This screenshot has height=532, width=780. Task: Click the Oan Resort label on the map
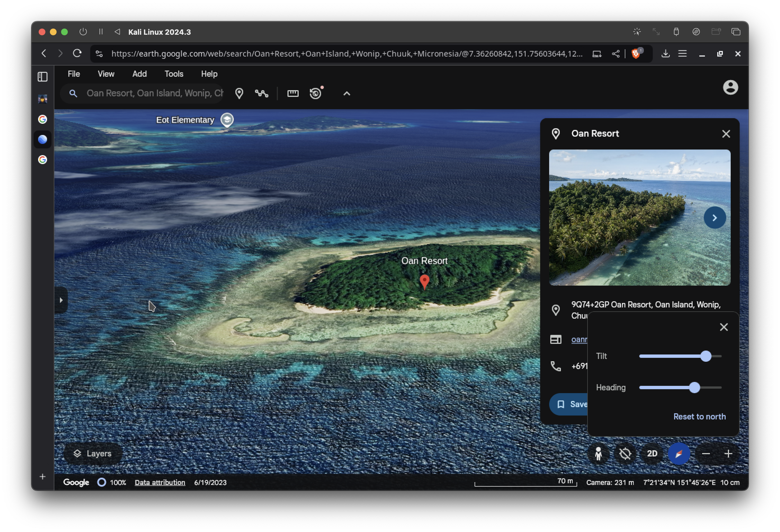[424, 261]
